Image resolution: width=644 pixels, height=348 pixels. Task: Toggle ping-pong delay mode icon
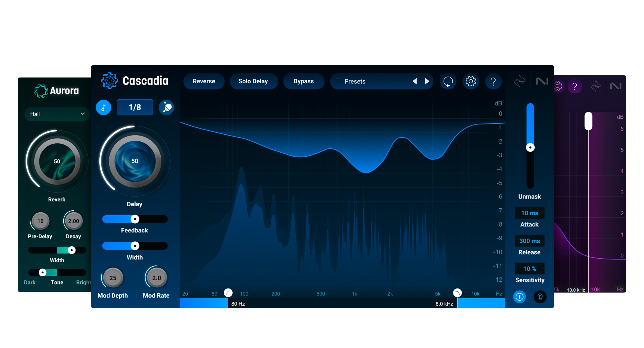click(x=166, y=107)
